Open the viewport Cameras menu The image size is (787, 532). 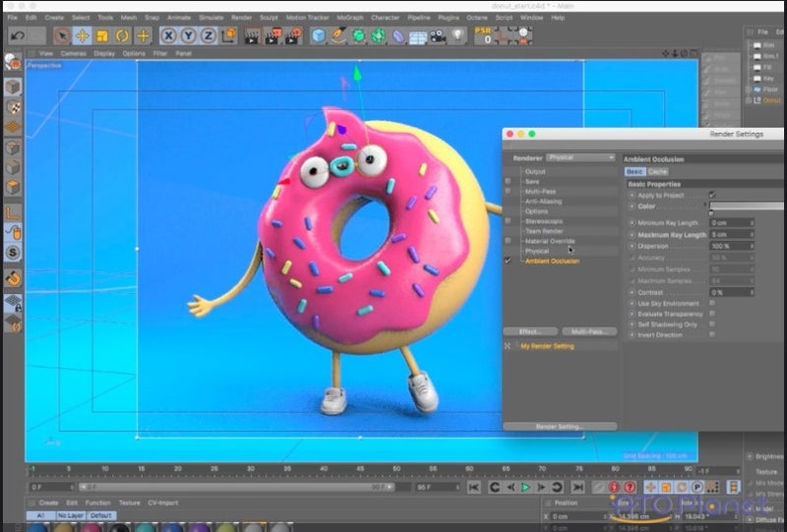pos(73,53)
